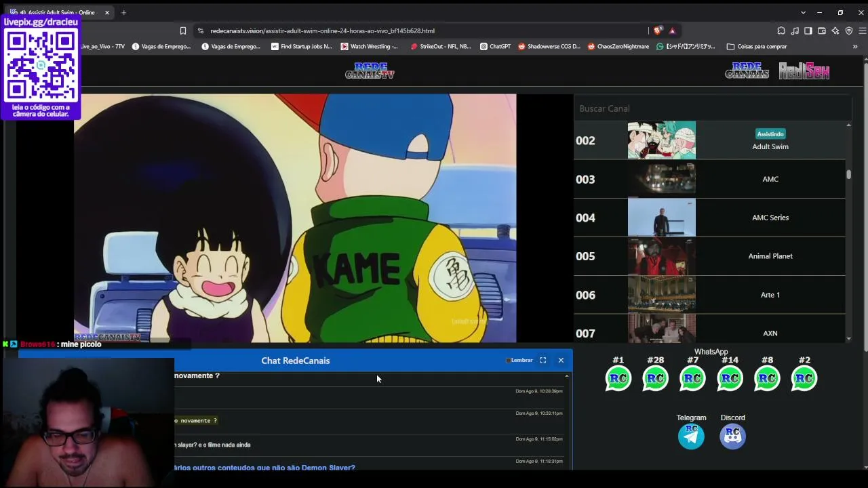Open the RediSex logo link

pos(804,70)
